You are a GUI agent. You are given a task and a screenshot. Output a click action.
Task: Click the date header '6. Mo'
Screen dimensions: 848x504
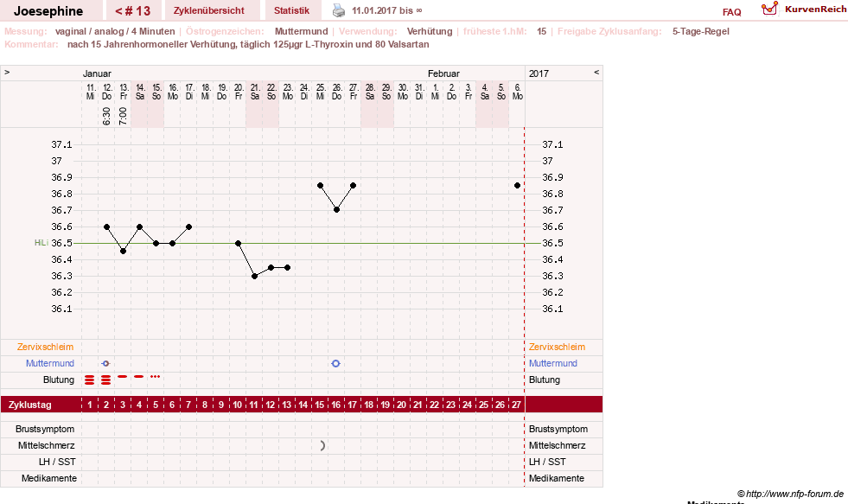pos(518,92)
